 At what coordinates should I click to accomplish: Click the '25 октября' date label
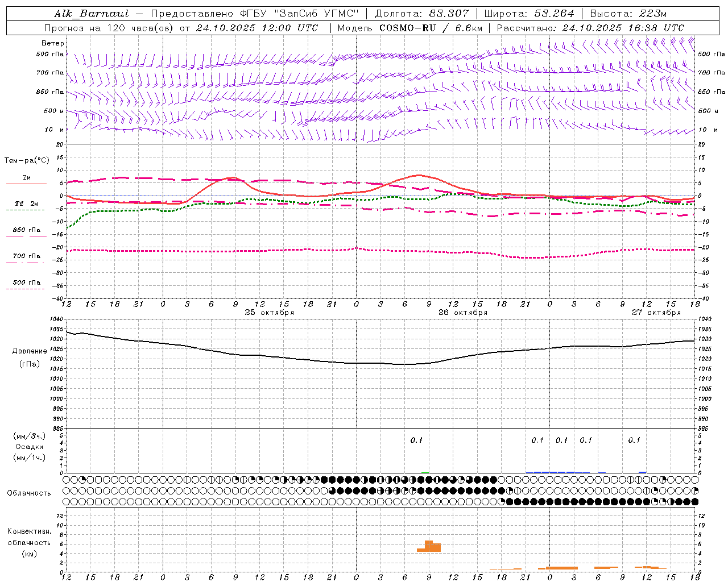[x=270, y=313]
